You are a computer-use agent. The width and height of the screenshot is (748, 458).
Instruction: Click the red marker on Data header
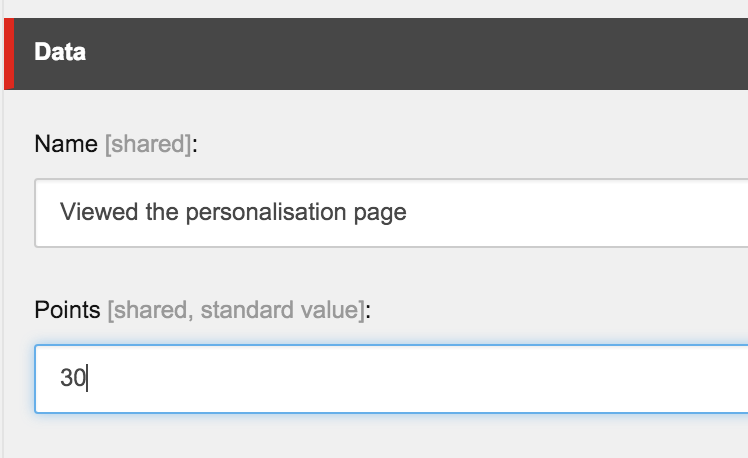pyautogui.click(x=8, y=53)
